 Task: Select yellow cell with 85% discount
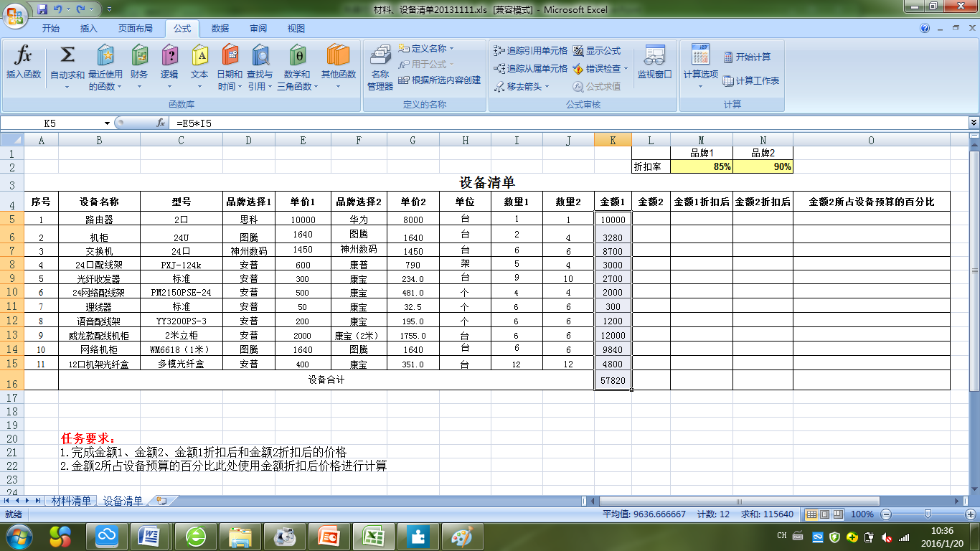702,166
